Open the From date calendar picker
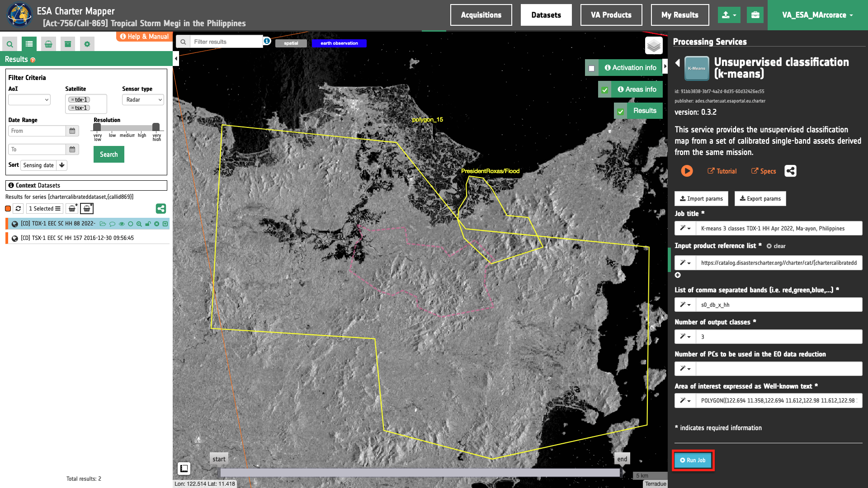 (72, 131)
